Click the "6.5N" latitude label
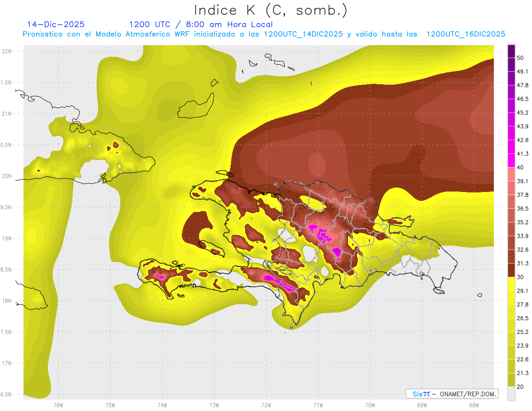 7,394
